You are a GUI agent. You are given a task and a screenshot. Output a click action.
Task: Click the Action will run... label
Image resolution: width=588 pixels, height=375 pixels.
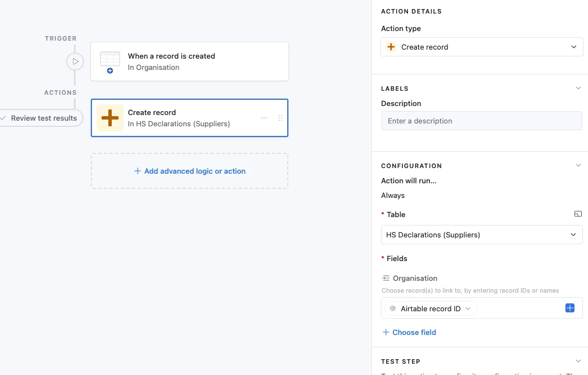409,180
